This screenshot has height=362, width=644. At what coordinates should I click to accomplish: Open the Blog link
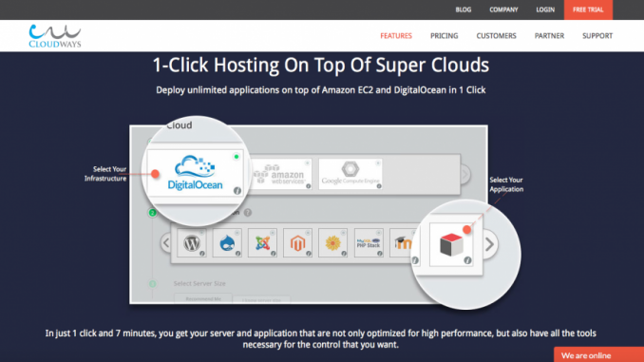463,10
